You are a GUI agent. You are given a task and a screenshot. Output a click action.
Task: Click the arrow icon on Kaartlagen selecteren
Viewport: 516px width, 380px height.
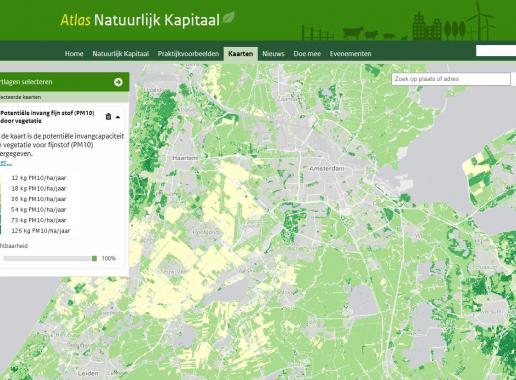tap(118, 82)
